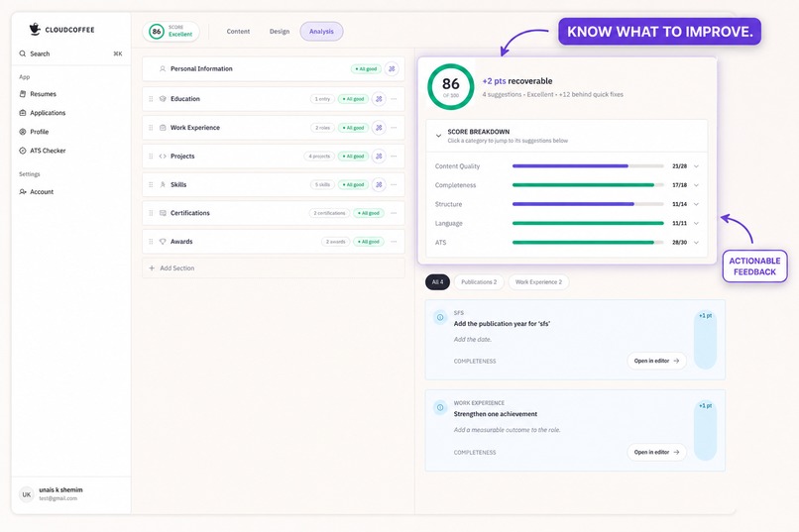
Task: Click the drag handle of the Work Experience row
Action: click(x=151, y=127)
